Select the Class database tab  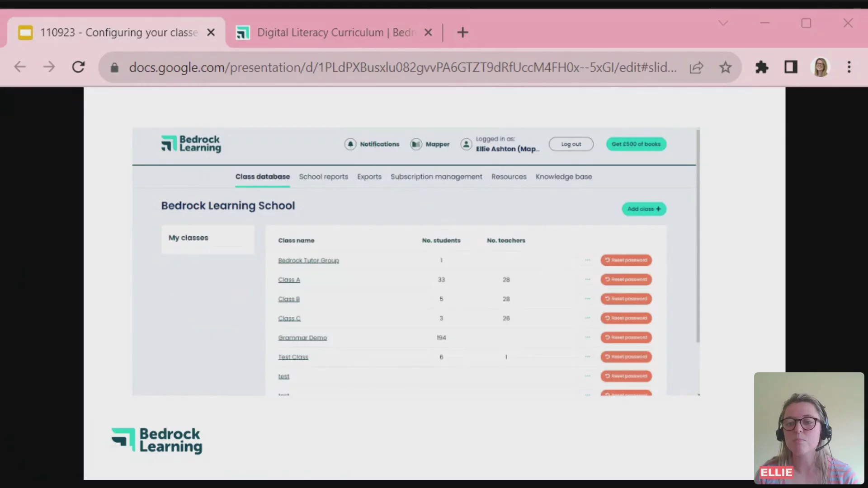pyautogui.click(x=263, y=177)
